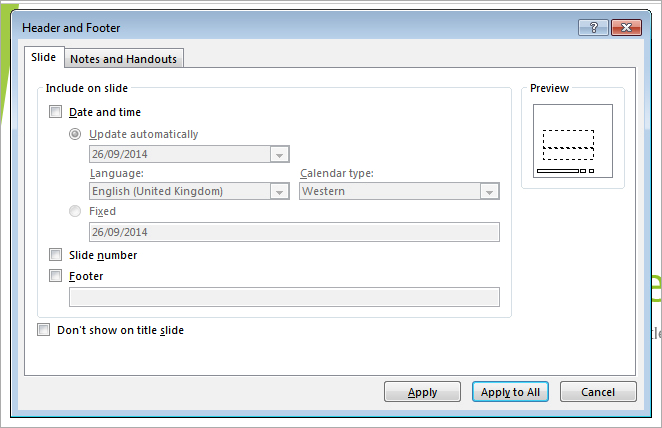Click the Cancel button

tap(598, 392)
